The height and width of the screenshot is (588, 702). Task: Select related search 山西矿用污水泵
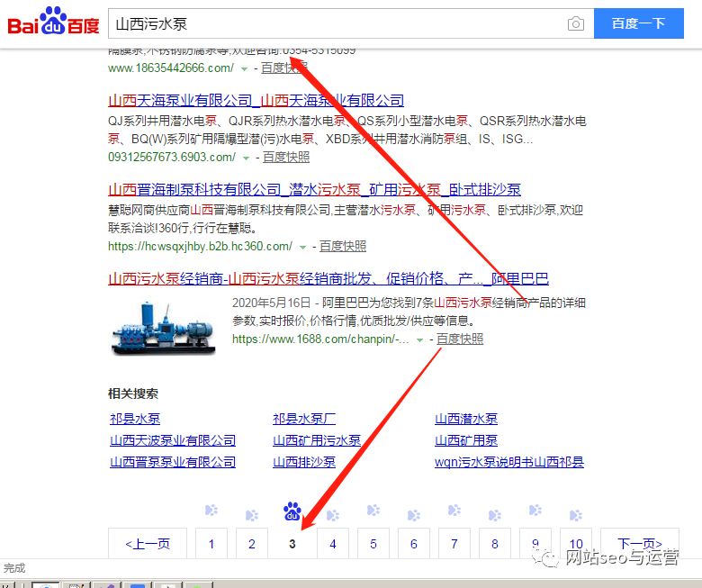coord(317,440)
